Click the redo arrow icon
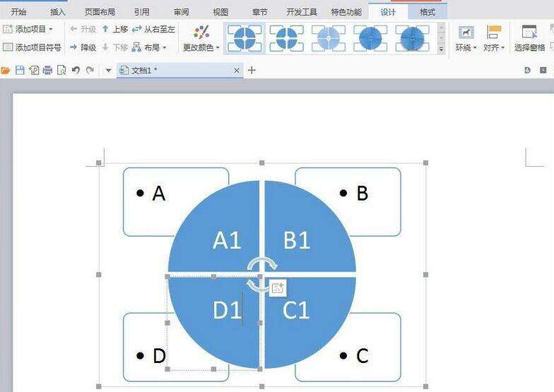Screen dimensions: 554x392 (x=90, y=71)
